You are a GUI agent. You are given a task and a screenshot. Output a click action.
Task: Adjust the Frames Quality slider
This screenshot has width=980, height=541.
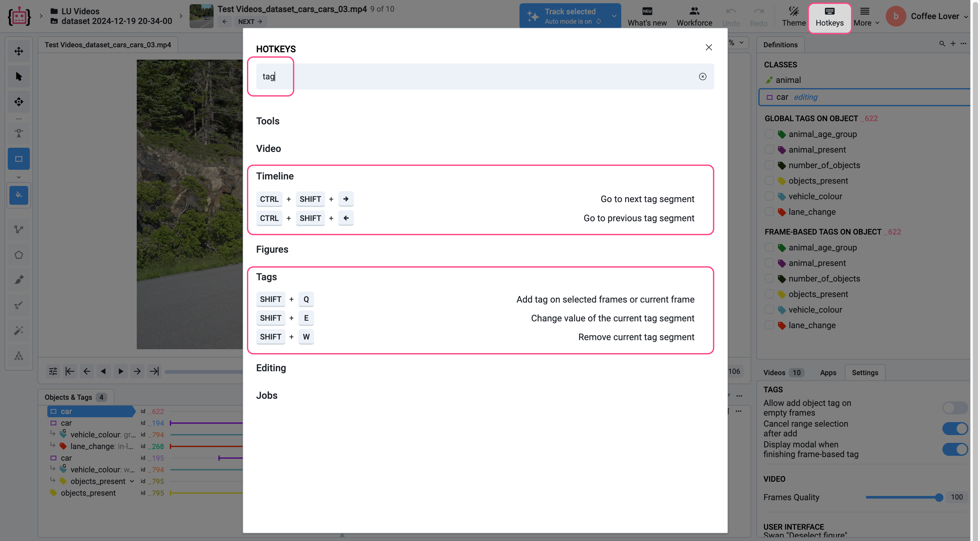pyautogui.click(x=939, y=497)
